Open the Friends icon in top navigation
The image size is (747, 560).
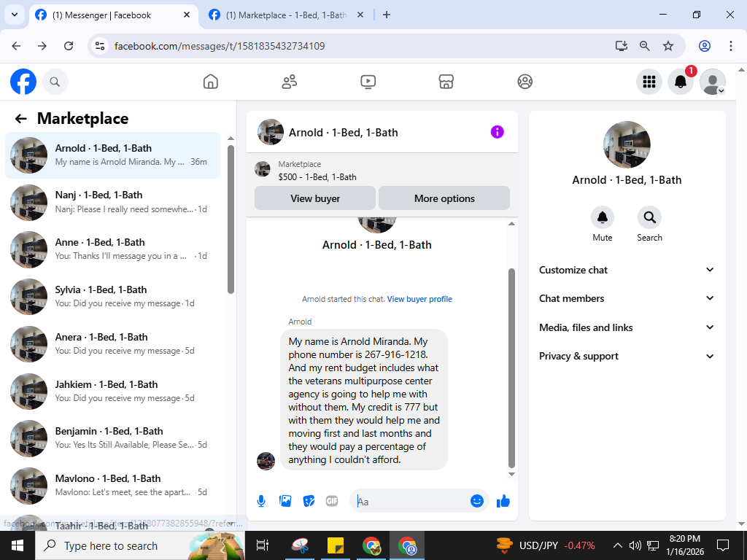289,82
